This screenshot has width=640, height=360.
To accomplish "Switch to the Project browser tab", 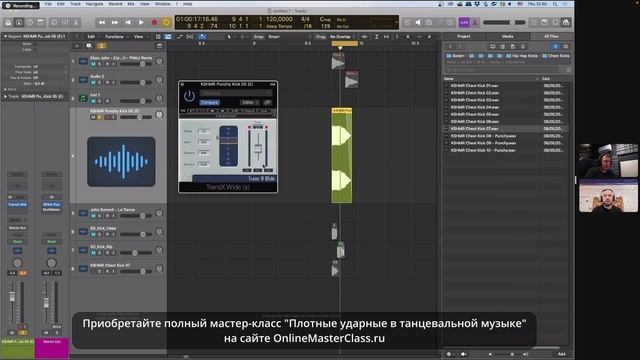I will [x=463, y=36].
